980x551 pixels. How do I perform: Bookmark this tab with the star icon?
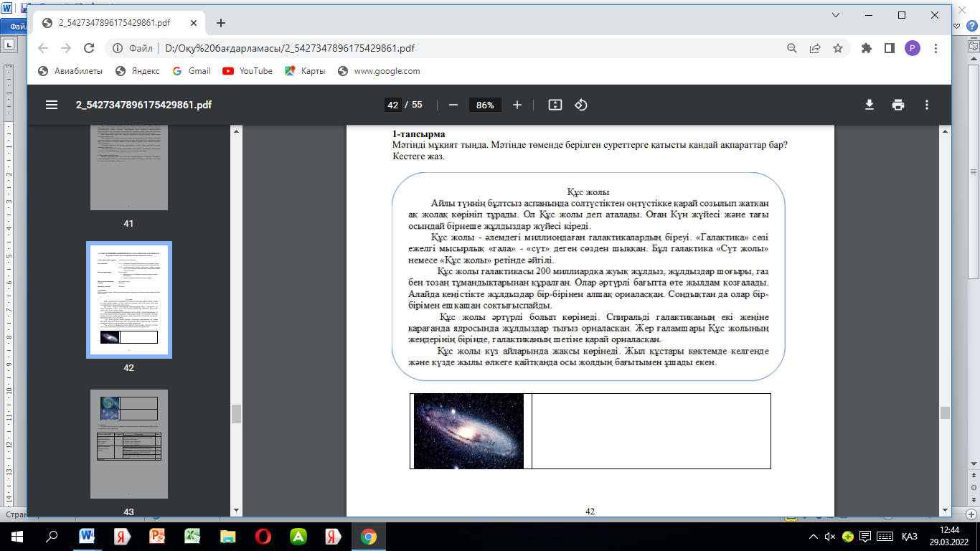(x=838, y=48)
